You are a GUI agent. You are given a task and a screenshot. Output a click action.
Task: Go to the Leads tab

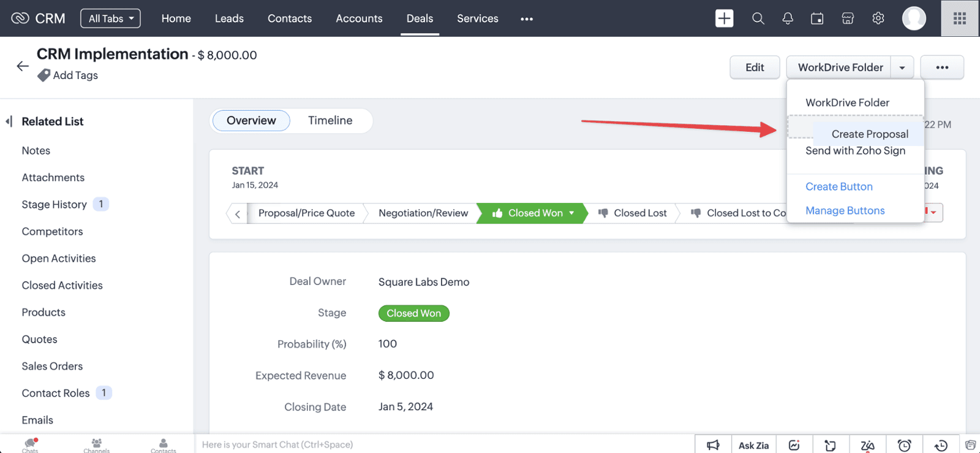pos(229,18)
